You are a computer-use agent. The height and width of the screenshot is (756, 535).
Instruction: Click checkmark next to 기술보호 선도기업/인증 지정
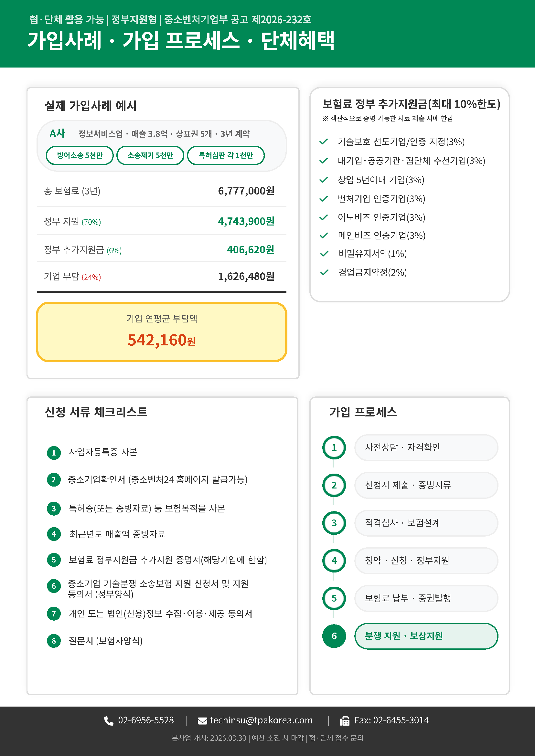(324, 142)
